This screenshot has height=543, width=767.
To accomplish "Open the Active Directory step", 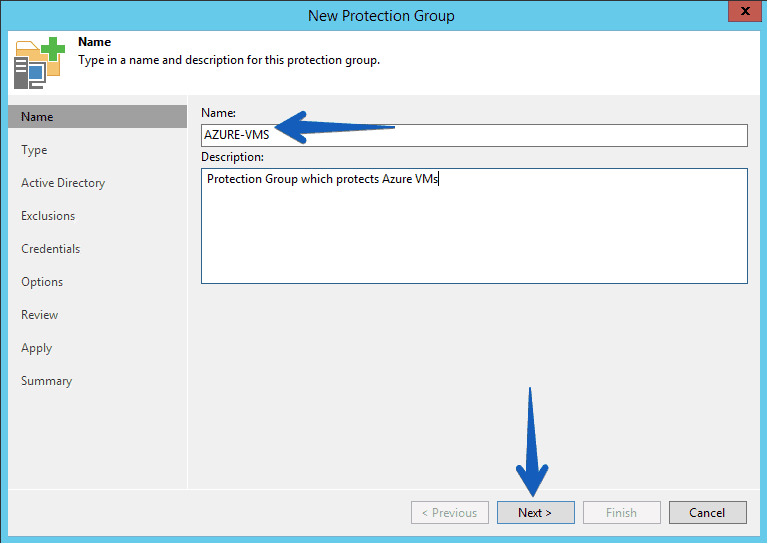I will pos(63,183).
